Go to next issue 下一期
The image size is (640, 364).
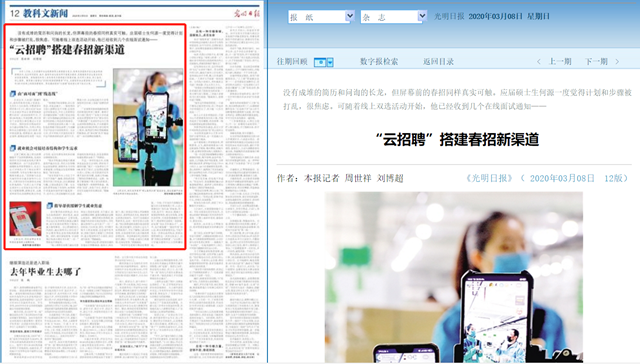[x=596, y=62]
